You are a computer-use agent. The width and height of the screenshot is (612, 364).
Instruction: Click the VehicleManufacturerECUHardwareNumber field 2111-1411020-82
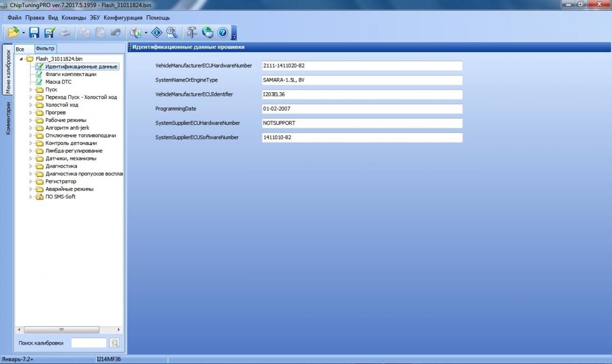click(362, 66)
